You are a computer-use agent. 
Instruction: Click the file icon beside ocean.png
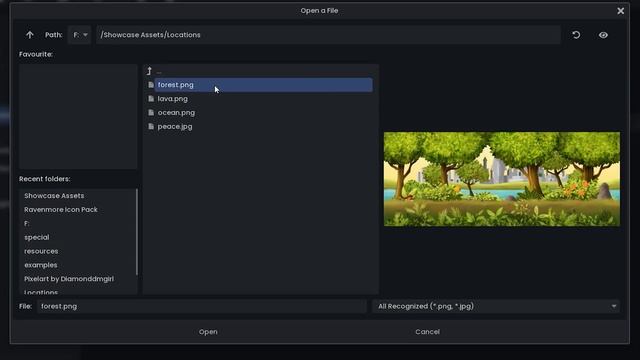[x=151, y=113]
